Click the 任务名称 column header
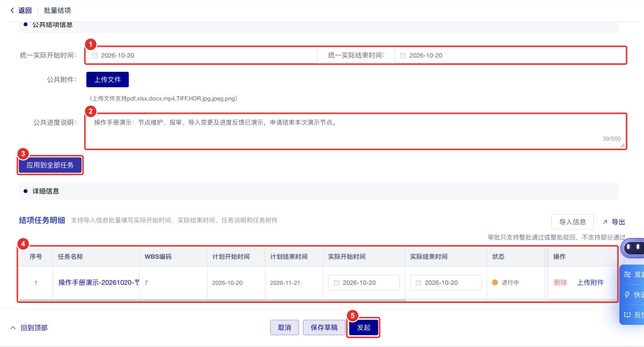Screen dimensions: 644x347 pos(96,257)
